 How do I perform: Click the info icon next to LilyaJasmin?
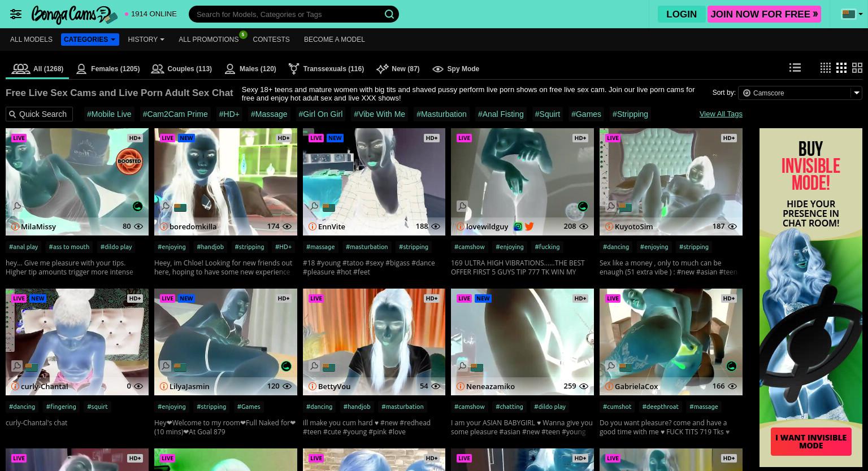[x=163, y=386]
